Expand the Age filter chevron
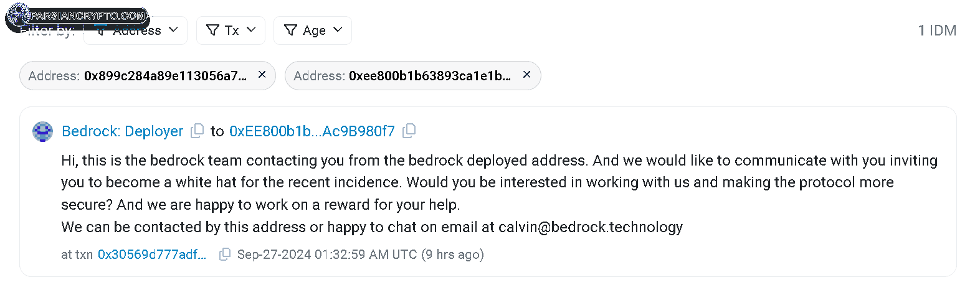Screen dimensions: 980x290 338,29
